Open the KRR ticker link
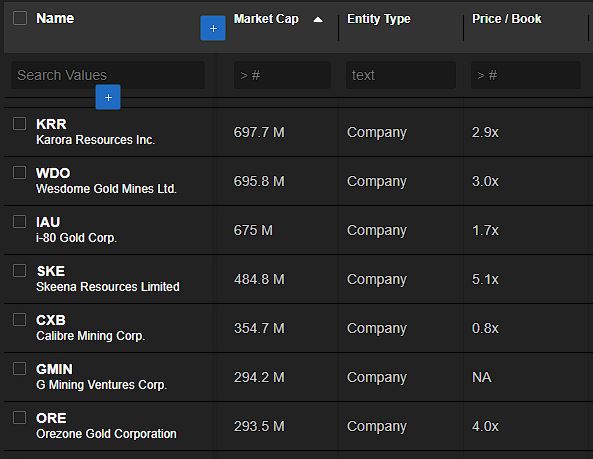Screen dimensions: 593x459 pyautogui.click(x=51, y=124)
